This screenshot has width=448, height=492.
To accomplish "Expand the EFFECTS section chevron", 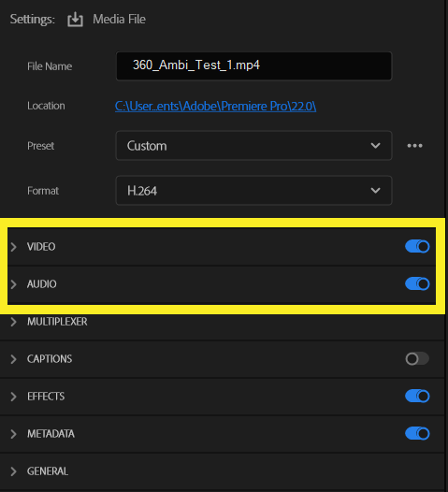I will click(13, 397).
